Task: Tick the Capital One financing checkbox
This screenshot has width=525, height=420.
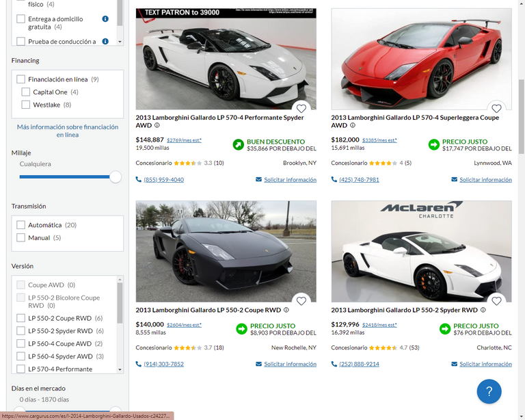Action: (26, 92)
